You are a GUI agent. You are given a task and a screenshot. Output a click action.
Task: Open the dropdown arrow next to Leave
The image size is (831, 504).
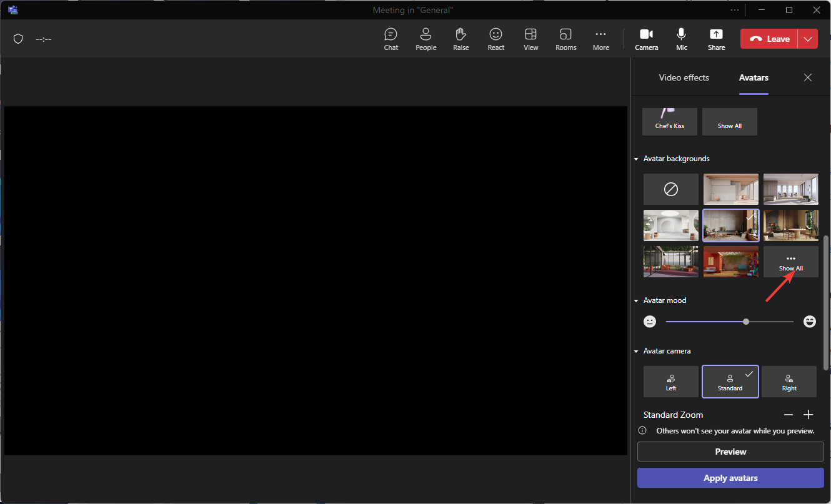click(809, 39)
